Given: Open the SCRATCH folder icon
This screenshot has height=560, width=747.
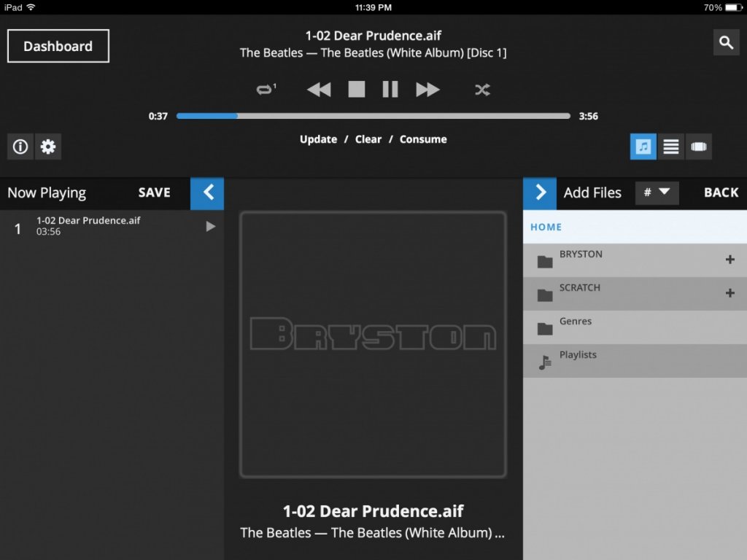Looking at the screenshot, I should click(545, 295).
